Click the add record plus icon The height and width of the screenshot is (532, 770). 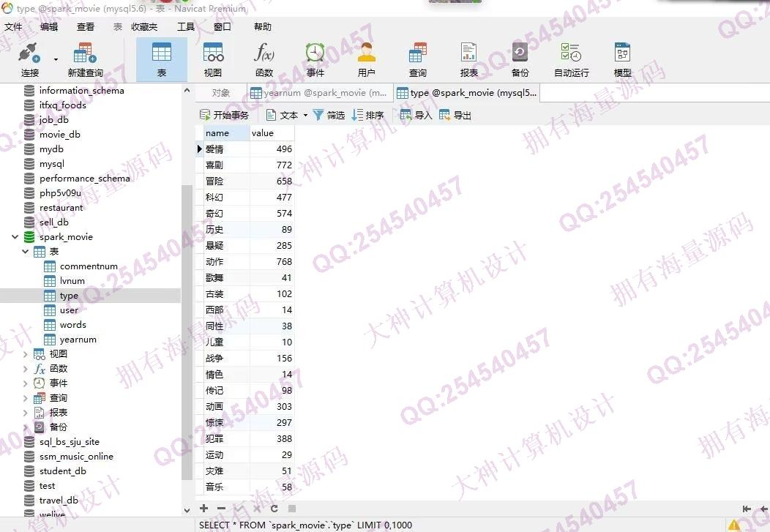click(203, 509)
